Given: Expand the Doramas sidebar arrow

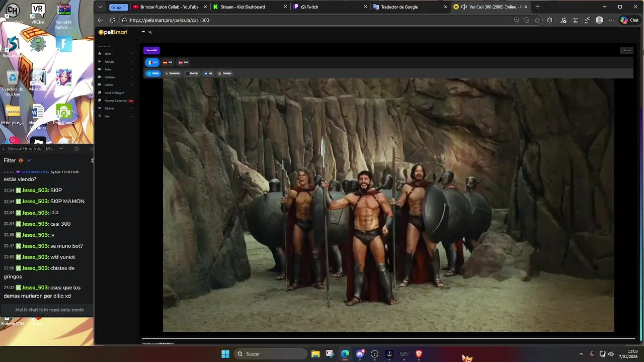Looking at the screenshot, I should [131, 77].
